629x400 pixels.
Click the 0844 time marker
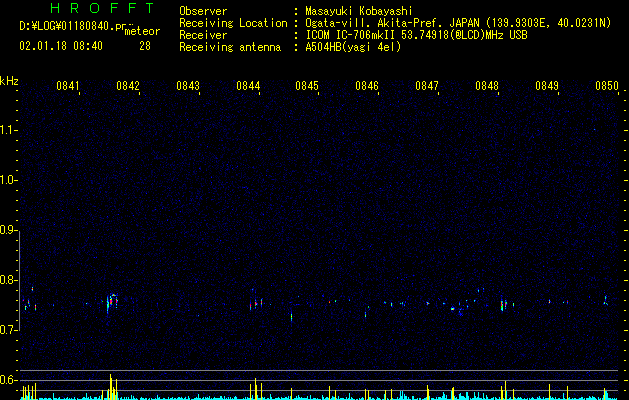tap(248, 86)
